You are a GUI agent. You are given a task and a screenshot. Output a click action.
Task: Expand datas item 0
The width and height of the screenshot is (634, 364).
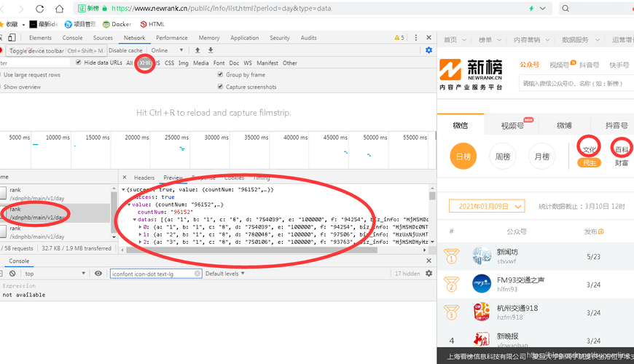[141, 227]
